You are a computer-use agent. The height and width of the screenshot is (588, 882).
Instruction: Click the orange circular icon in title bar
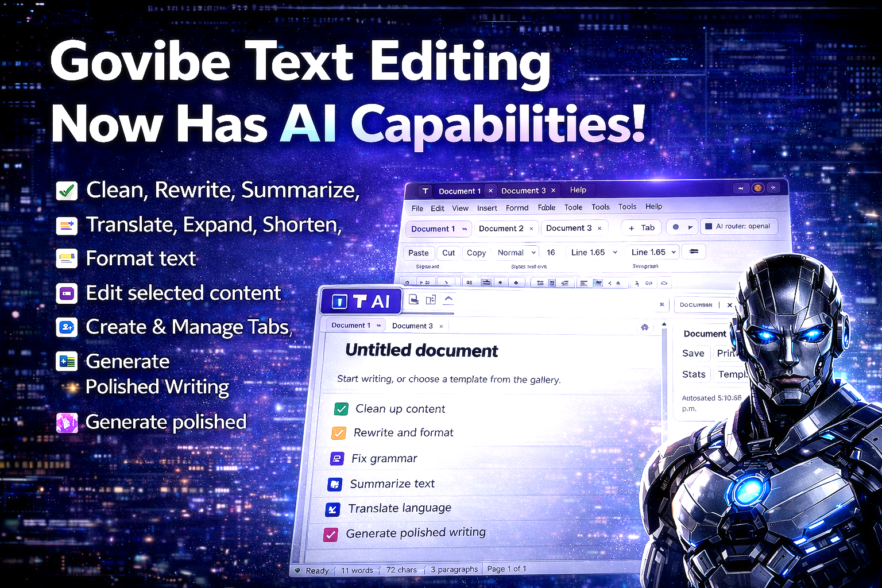(757, 188)
